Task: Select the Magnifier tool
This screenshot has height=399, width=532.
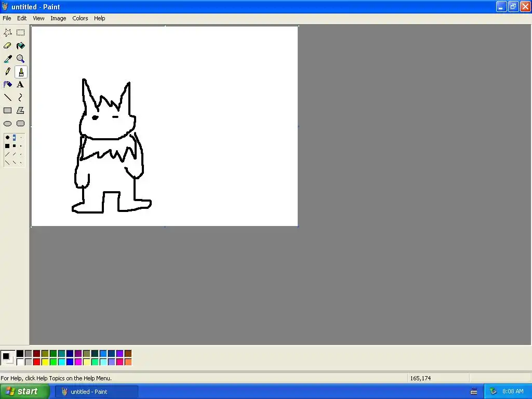Action: (x=21, y=59)
